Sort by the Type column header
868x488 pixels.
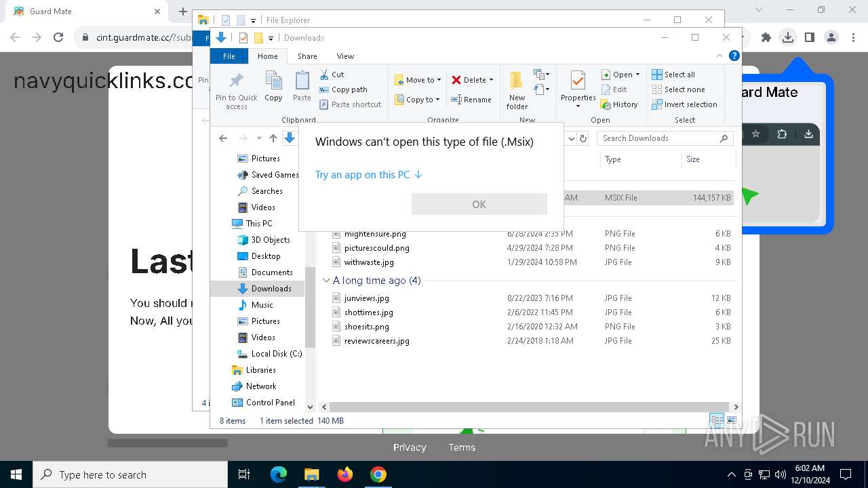tap(640, 159)
